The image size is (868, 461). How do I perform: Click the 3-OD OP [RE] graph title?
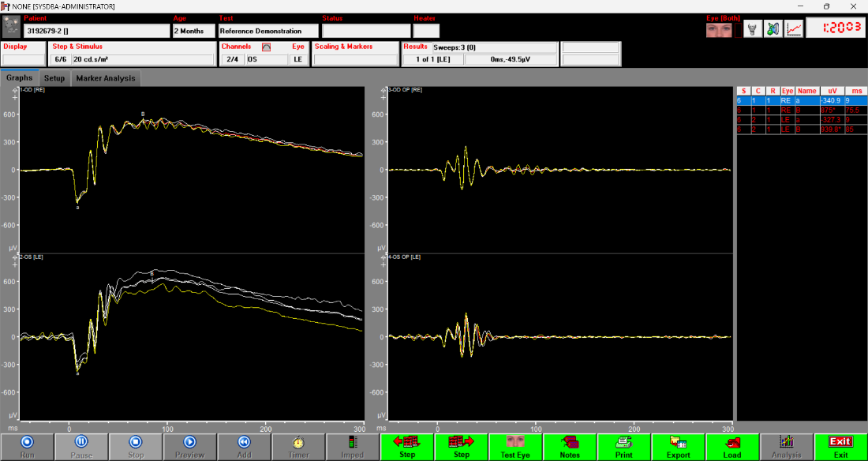406,90
